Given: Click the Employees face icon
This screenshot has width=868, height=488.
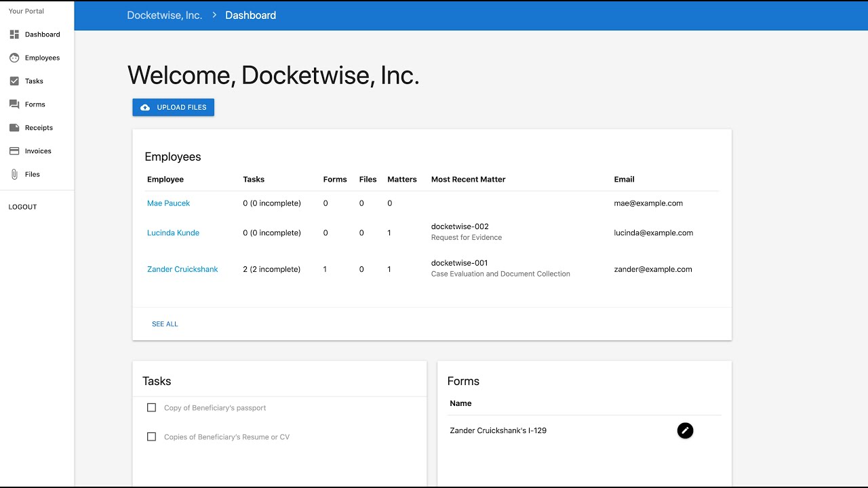Looking at the screenshot, I should tap(14, 58).
